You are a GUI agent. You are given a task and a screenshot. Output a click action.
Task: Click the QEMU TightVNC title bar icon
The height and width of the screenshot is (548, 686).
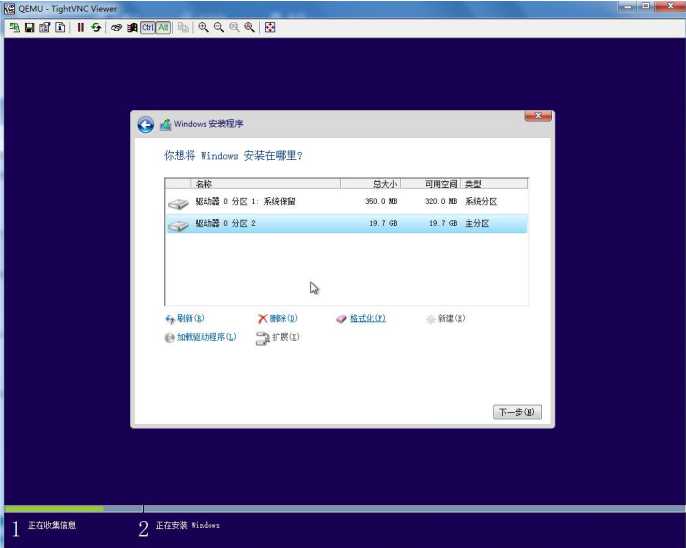click(9, 9)
